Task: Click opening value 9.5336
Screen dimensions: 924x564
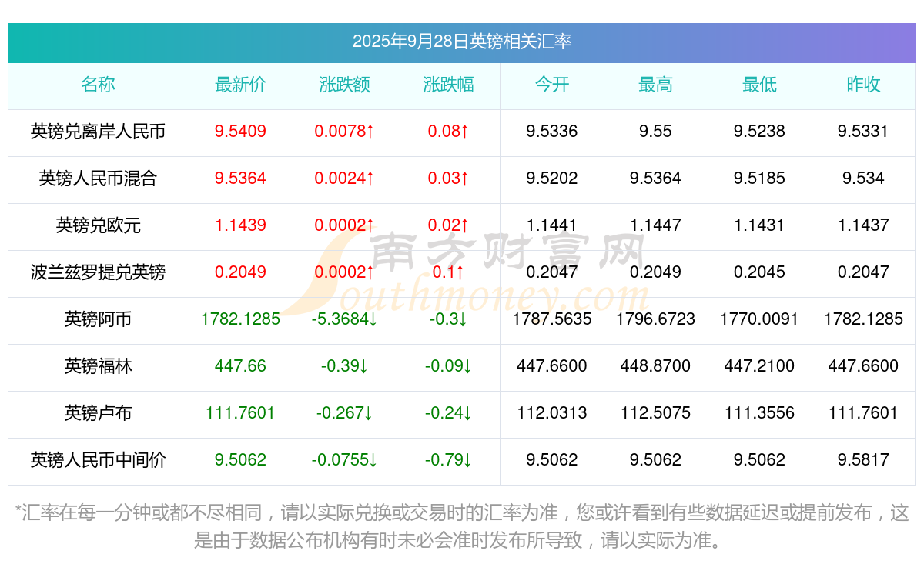Action: pyautogui.click(x=552, y=132)
